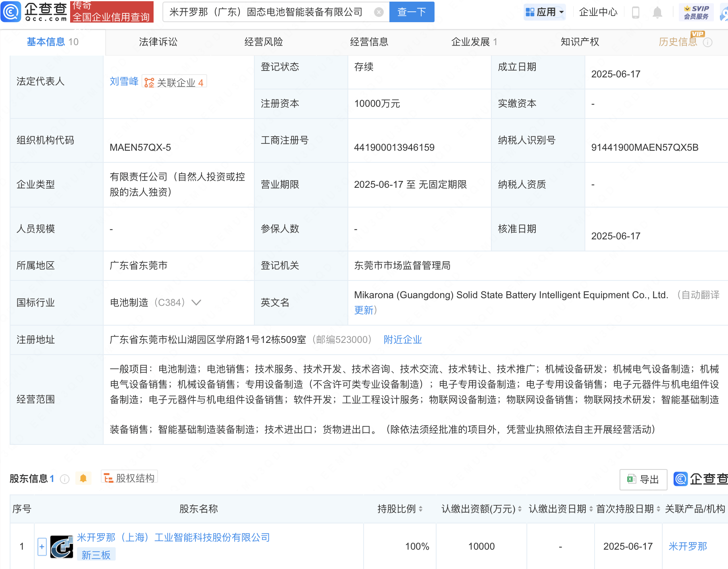Clear the search box text

[379, 12]
